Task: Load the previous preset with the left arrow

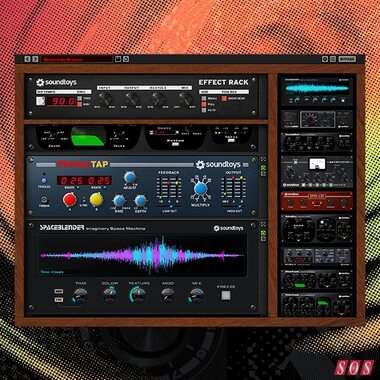Action: [27, 59]
